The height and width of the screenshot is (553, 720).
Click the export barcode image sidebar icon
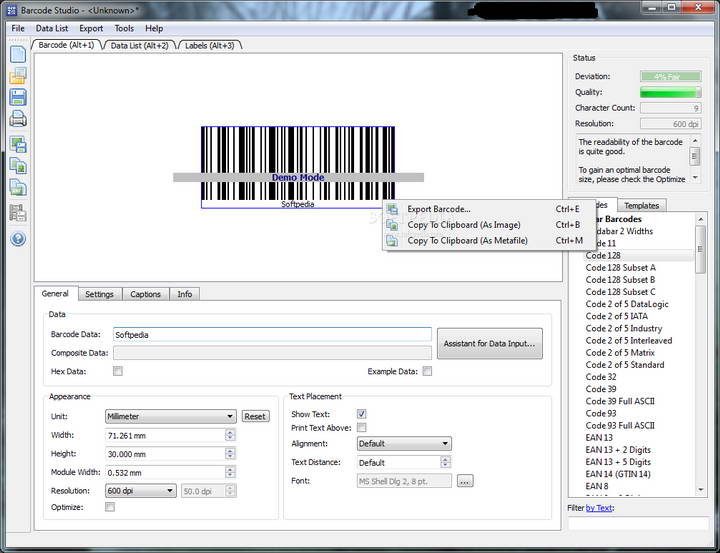pyautogui.click(x=18, y=145)
